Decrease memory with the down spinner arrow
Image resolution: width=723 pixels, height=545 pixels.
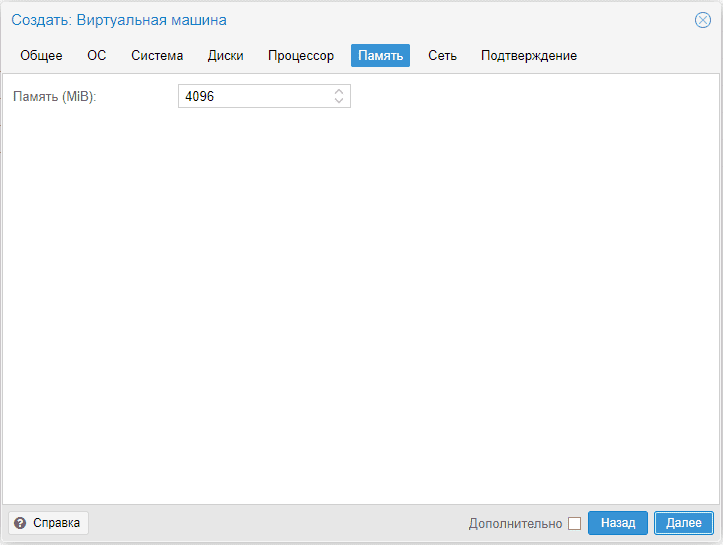pos(339,101)
